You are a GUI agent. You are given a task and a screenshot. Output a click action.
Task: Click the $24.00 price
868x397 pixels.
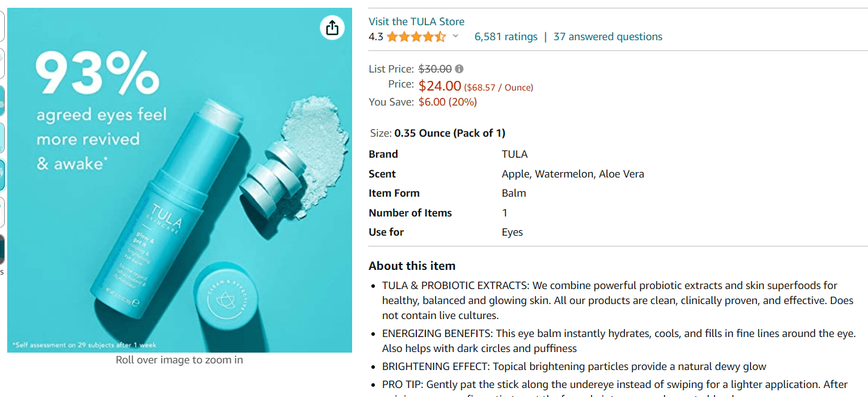tap(440, 86)
